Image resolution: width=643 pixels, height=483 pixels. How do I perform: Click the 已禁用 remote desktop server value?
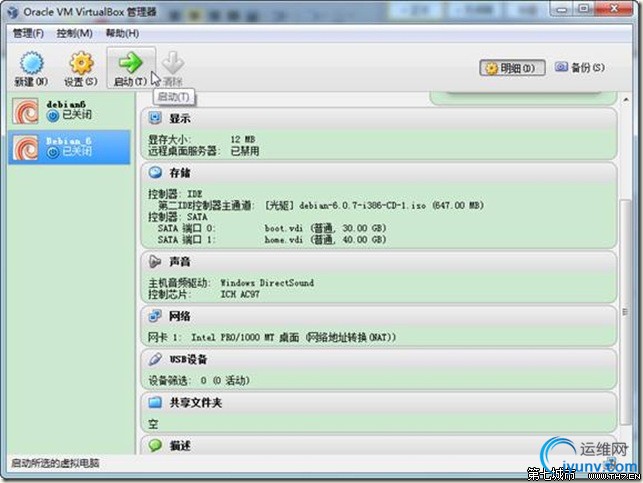[245, 151]
